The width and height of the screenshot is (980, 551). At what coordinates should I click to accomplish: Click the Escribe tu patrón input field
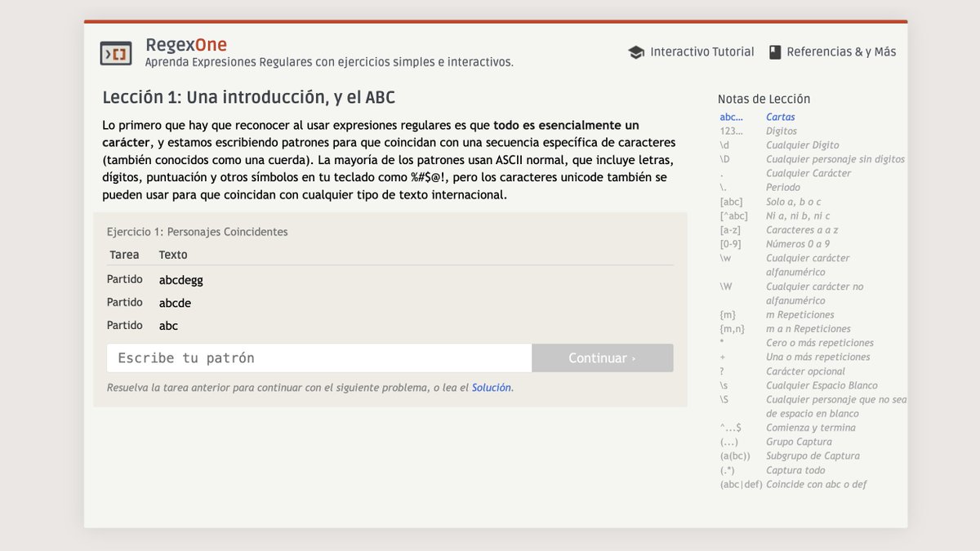point(318,358)
